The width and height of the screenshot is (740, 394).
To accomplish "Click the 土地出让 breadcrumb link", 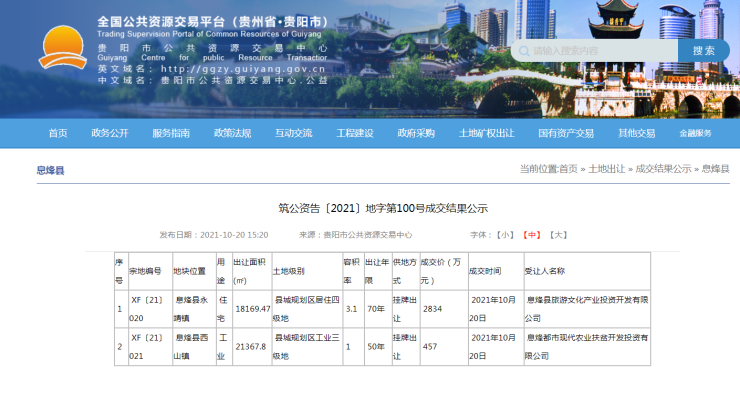I will click(x=606, y=169).
